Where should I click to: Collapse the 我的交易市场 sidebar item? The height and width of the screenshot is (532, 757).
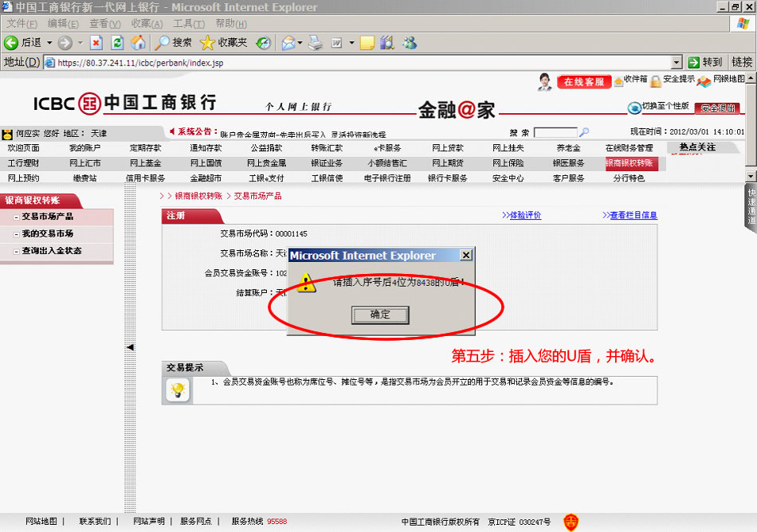point(17,234)
